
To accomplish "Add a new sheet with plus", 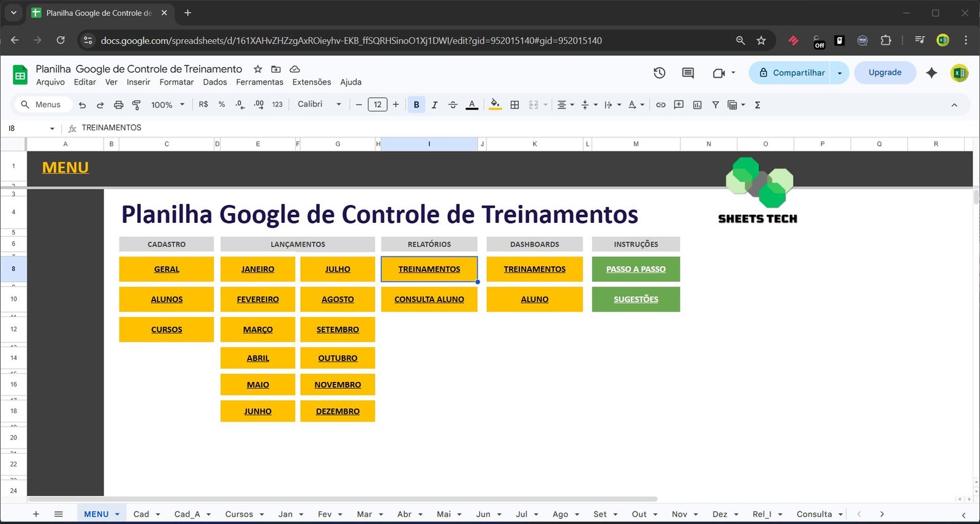I will pyautogui.click(x=36, y=514).
